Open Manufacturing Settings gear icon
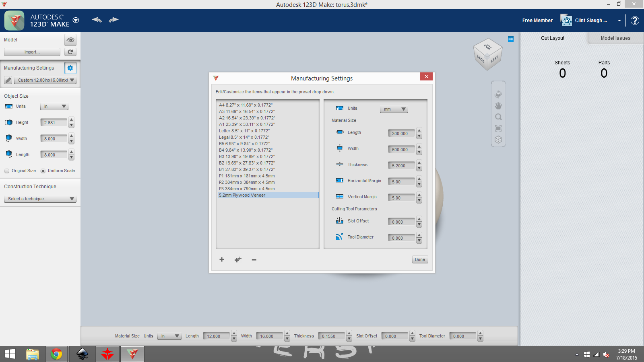Screen dimensions: 644x362 pyautogui.click(x=70, y=68)
